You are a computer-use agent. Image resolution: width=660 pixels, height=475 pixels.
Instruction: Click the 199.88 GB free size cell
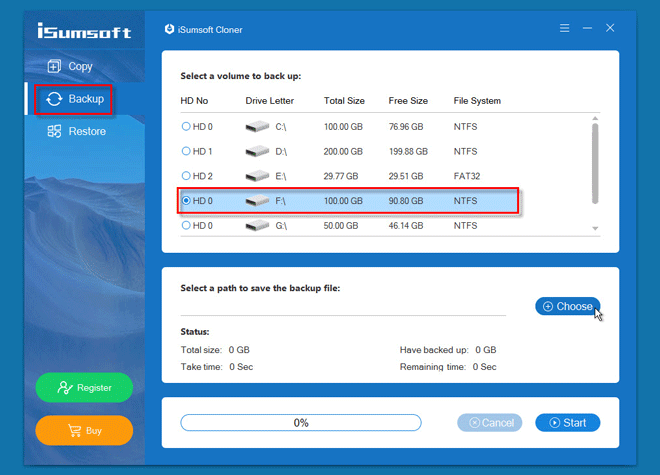tap(408, 151)
